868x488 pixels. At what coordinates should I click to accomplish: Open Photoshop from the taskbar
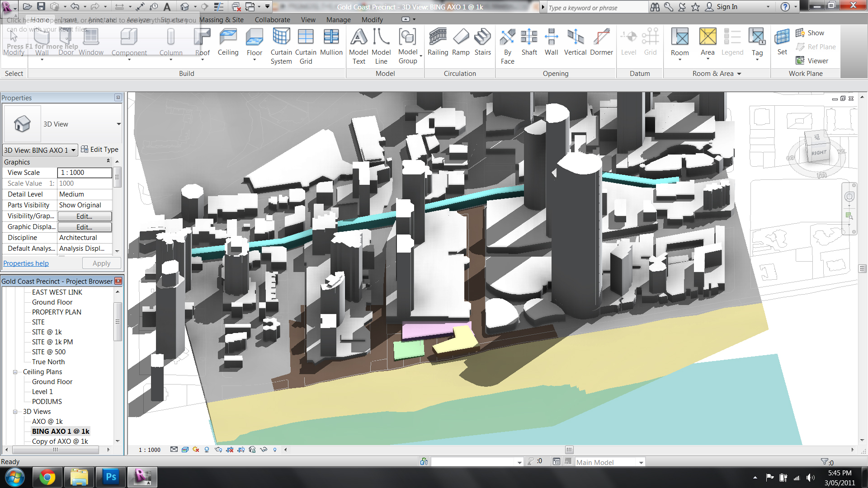coord(111,477)
